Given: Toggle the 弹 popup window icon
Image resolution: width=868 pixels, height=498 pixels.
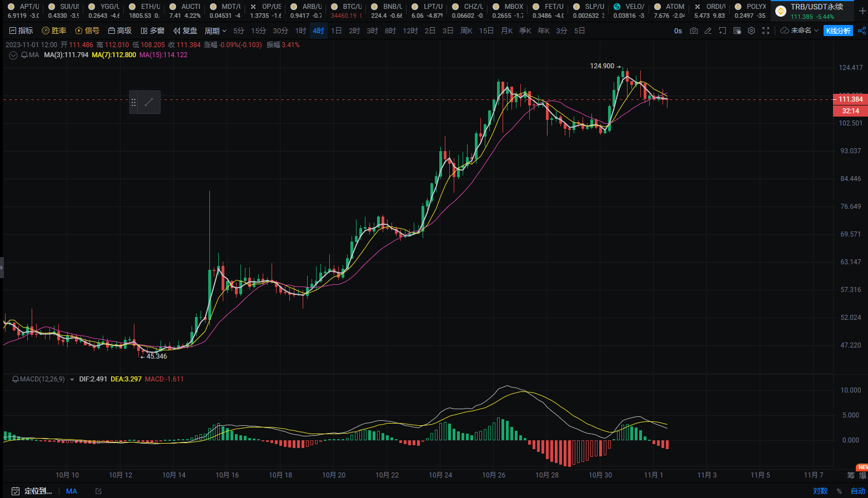Looking at the screenshot, I should pos(737,31).
